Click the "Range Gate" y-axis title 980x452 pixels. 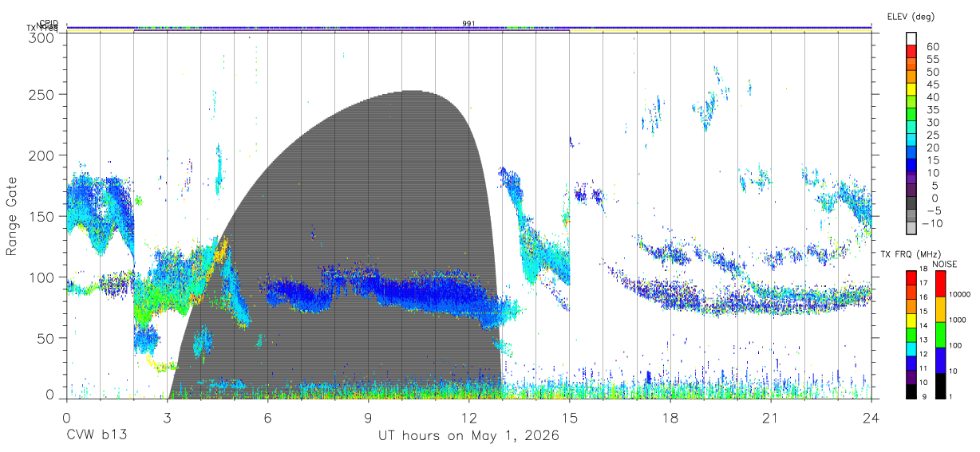12,217
